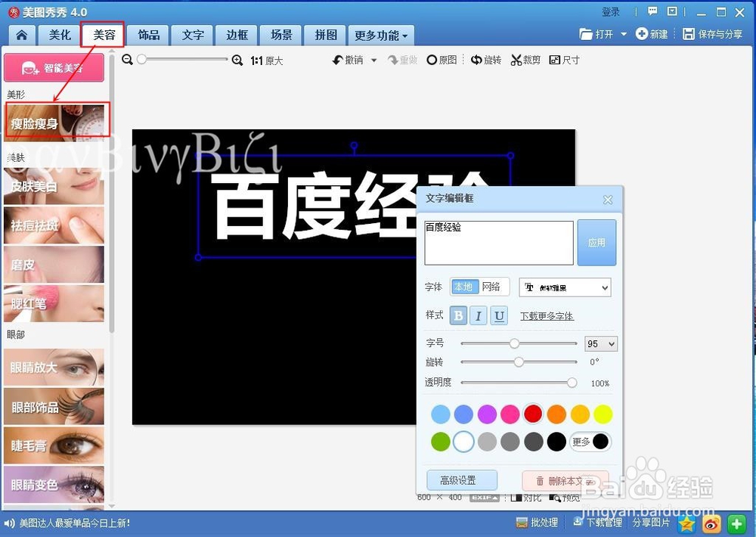Image resolution: width=756 pixels, height=537 pixels.
Task: Select the 腮红笔 thumbnail
Action: tap(54, 303)
